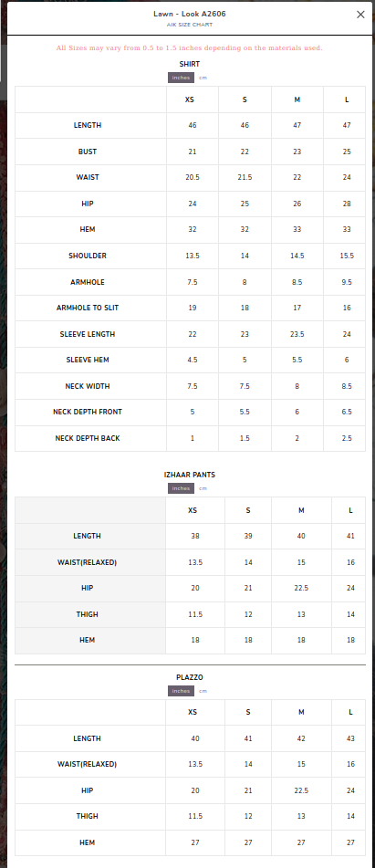Screen dimensions: 375x868
Task: Click the SHOULDER row label
Action: coord(88,256)
